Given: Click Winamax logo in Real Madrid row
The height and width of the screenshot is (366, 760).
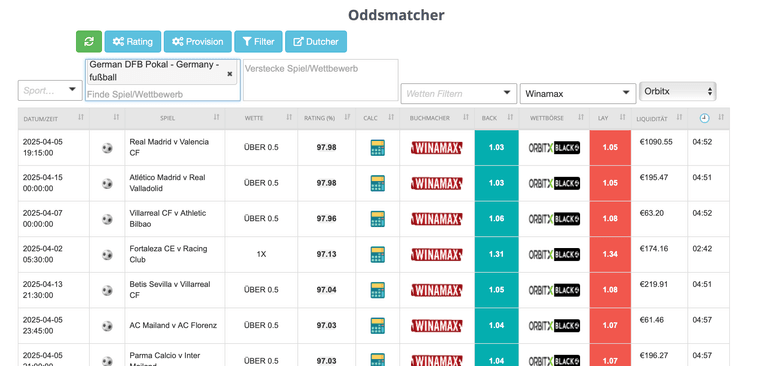Looking at the screenshot, I should point(437,148).
